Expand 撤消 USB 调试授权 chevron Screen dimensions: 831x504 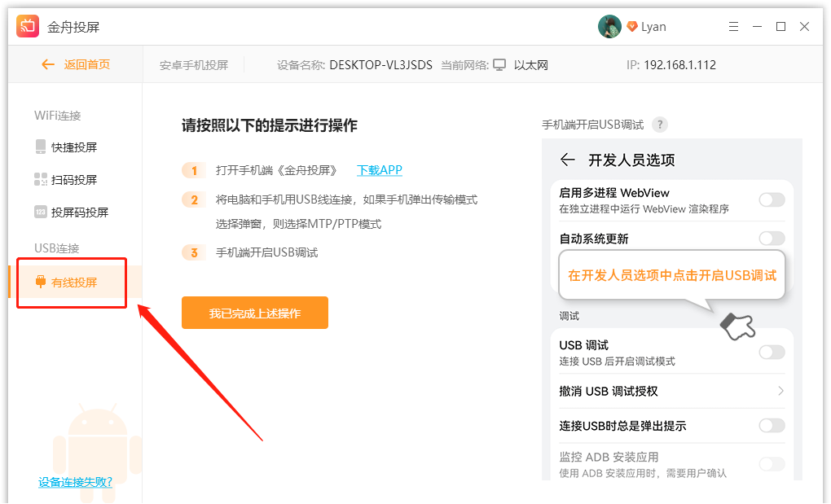780,391
